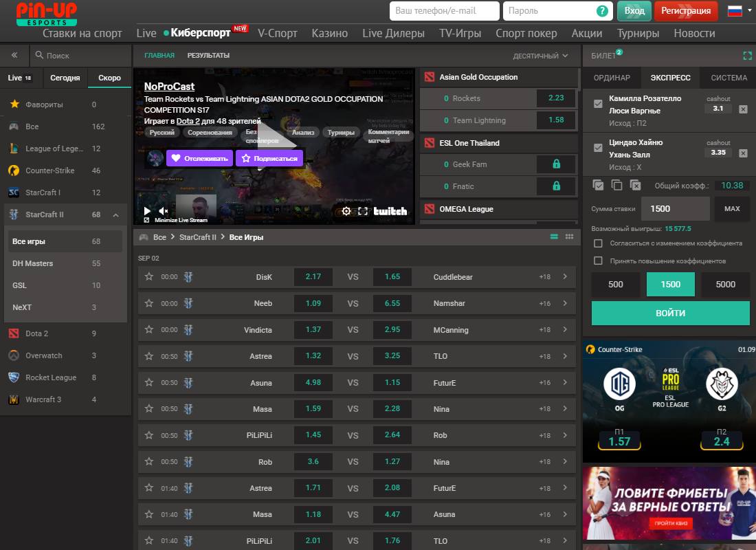Open video player settings gear
Viewport: 756px width, 550px height.
coord(346,211)
